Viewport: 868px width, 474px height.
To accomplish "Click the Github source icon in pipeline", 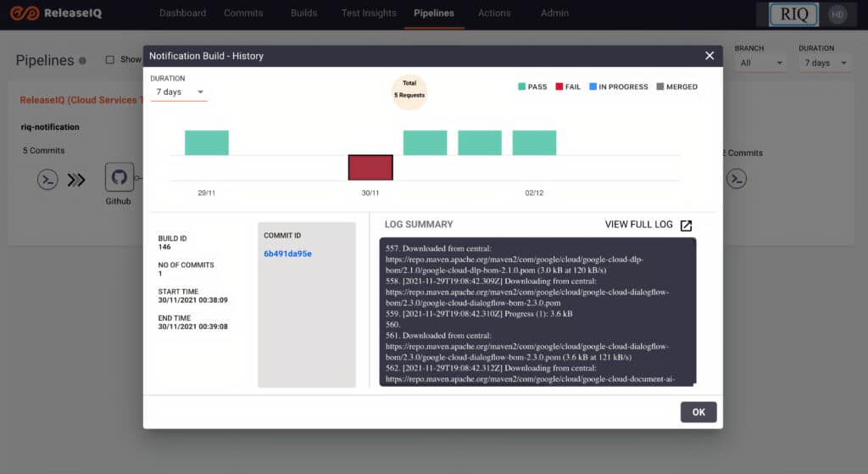I will (119, 177).
